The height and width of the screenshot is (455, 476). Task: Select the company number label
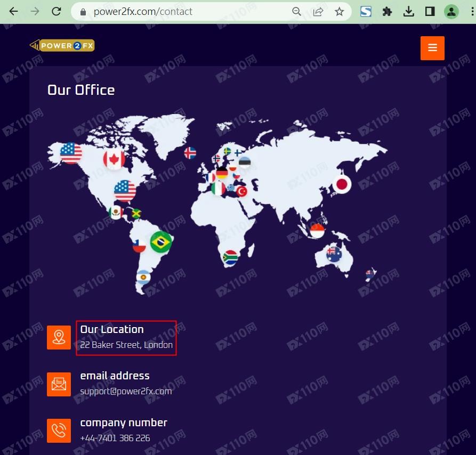pos(124,423)
